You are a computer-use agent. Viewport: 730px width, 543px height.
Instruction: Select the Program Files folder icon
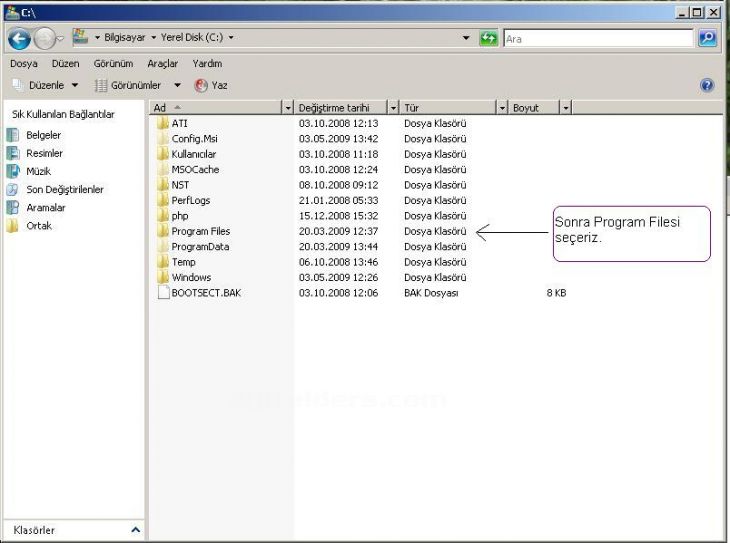[x=162, y=231]
